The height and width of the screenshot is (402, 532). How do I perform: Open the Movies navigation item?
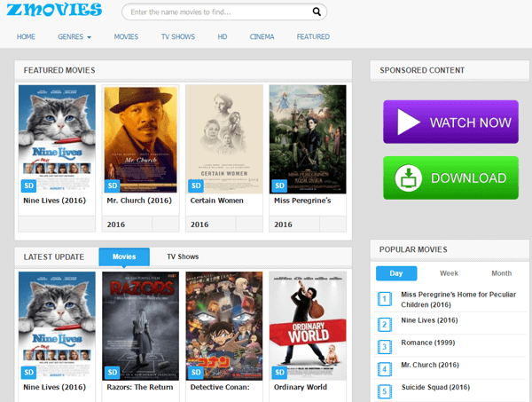point(126,36)
